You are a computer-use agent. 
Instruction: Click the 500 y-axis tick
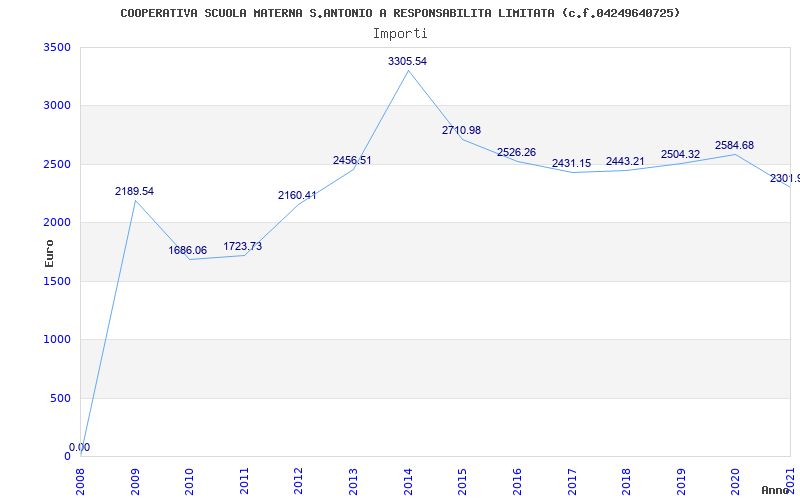60,398
